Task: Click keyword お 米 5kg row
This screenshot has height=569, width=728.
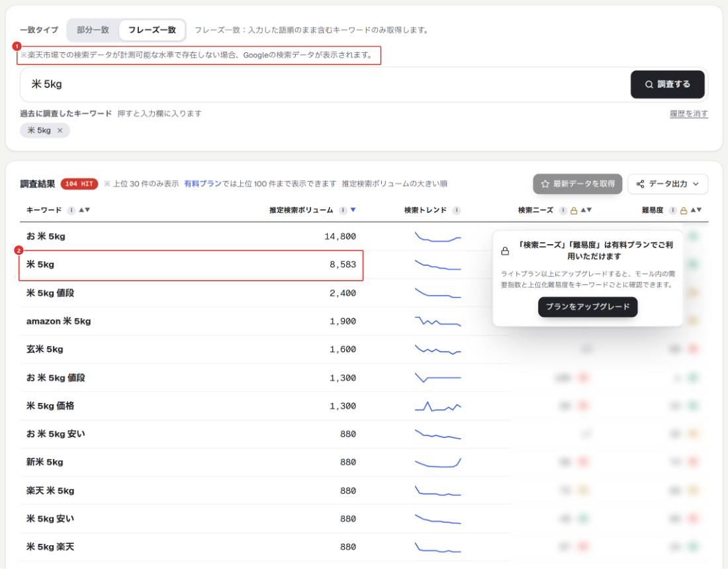Action: [46, 236]
